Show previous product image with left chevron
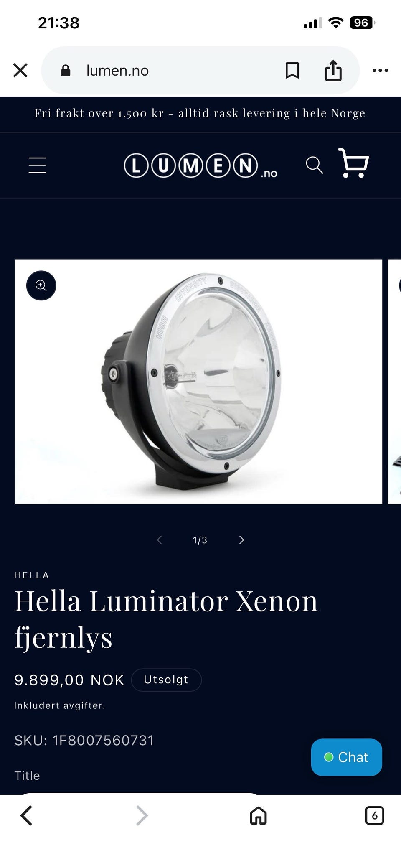This screenshot has width=401, height=868. (x=159, y=540)
